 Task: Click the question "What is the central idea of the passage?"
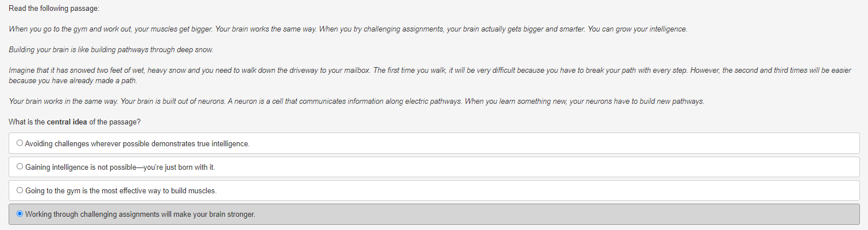coord(75,122)
